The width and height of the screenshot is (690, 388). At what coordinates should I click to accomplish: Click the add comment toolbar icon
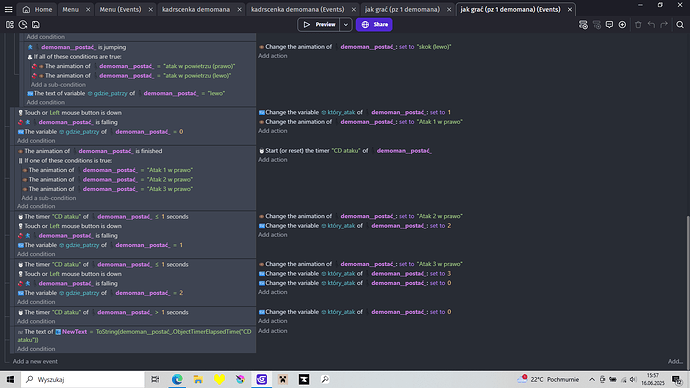[609, 25]
